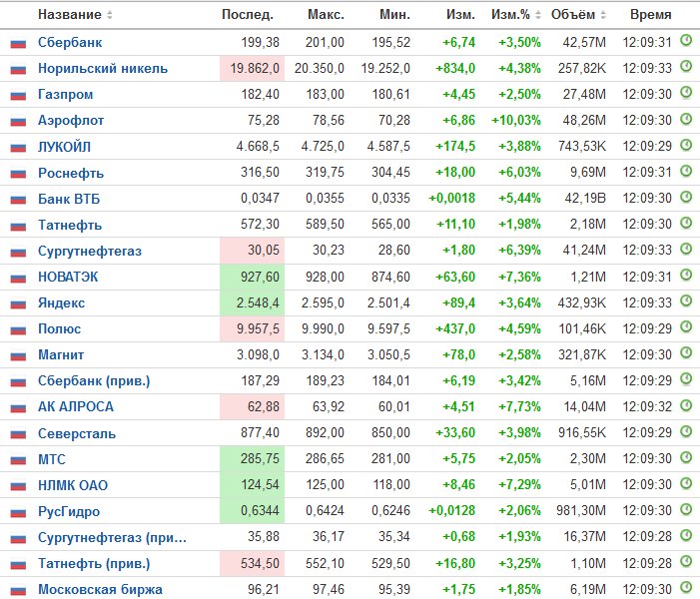Click Аэрофлот change percent +10,03%
This screenshot has height=599, width=700.
pos(516,120)
